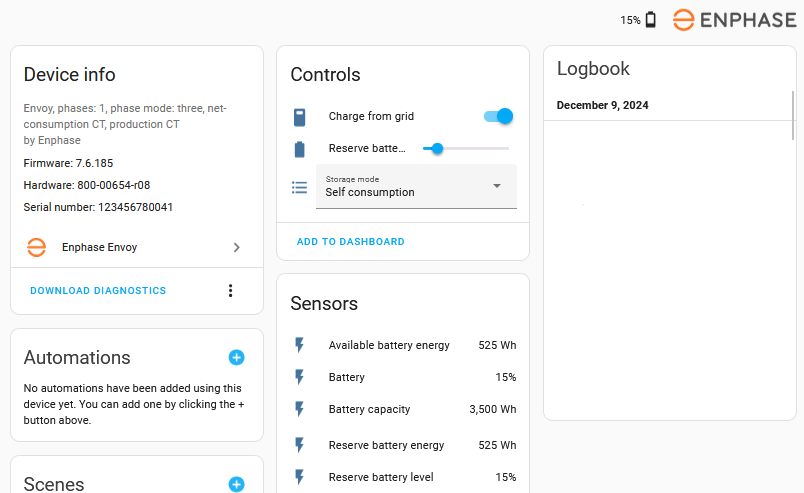Add a new automation with plus icon

click(x=236, y=357)
